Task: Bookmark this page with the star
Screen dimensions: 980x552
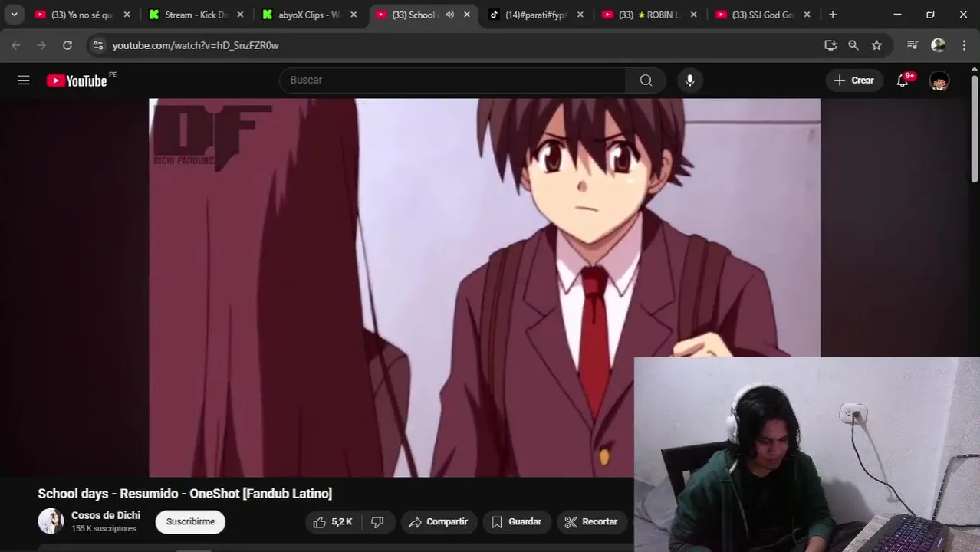Action: (876, 45)
